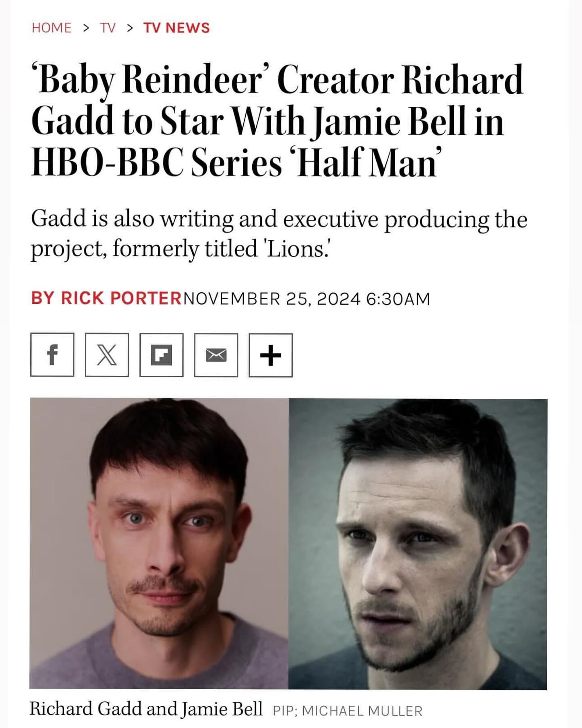Click the left portrait in article image
This screenshot has width=582, height=728.
tap(159, 543)
